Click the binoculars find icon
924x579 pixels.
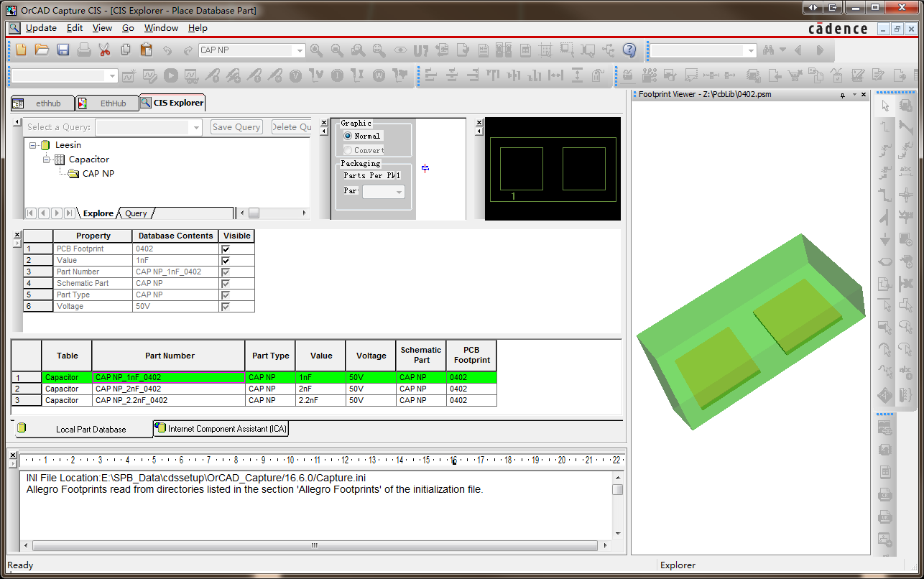(769, 50)
